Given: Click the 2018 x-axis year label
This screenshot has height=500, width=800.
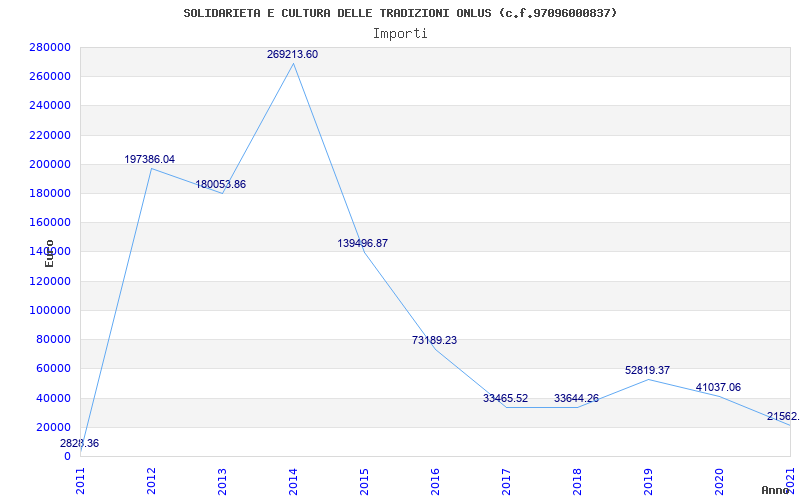Looking at the screenshot, I should (577, 482).
